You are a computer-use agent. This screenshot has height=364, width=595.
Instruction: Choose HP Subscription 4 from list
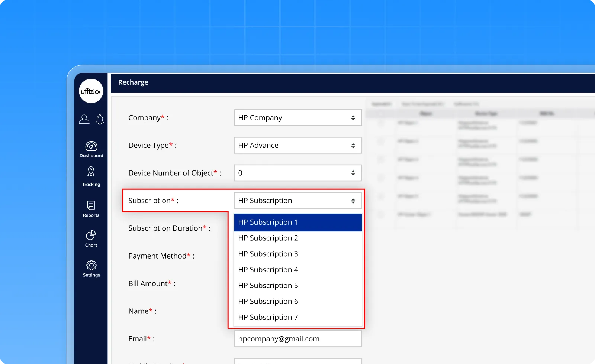(x=297, y=270)
